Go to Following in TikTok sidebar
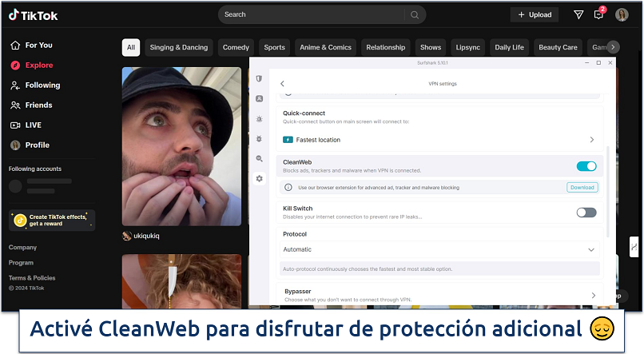 click(42, 86)
